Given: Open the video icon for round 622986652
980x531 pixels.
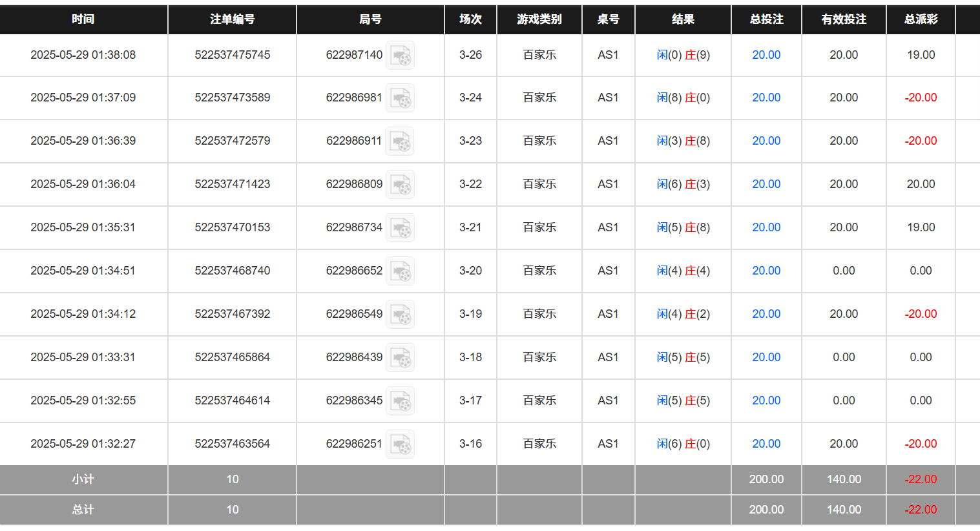Looking at the screenshot, I should click(x=401, y=271).
